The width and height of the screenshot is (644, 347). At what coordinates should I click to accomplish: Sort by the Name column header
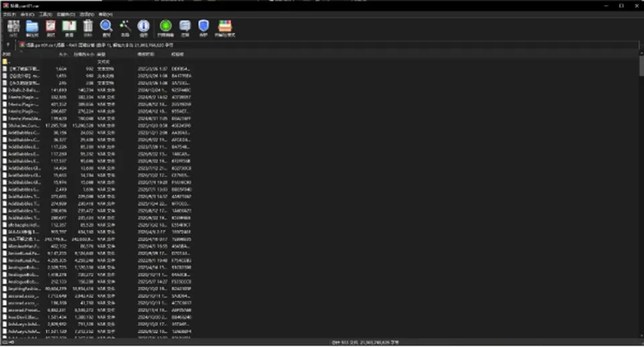[x=21, y=54]
